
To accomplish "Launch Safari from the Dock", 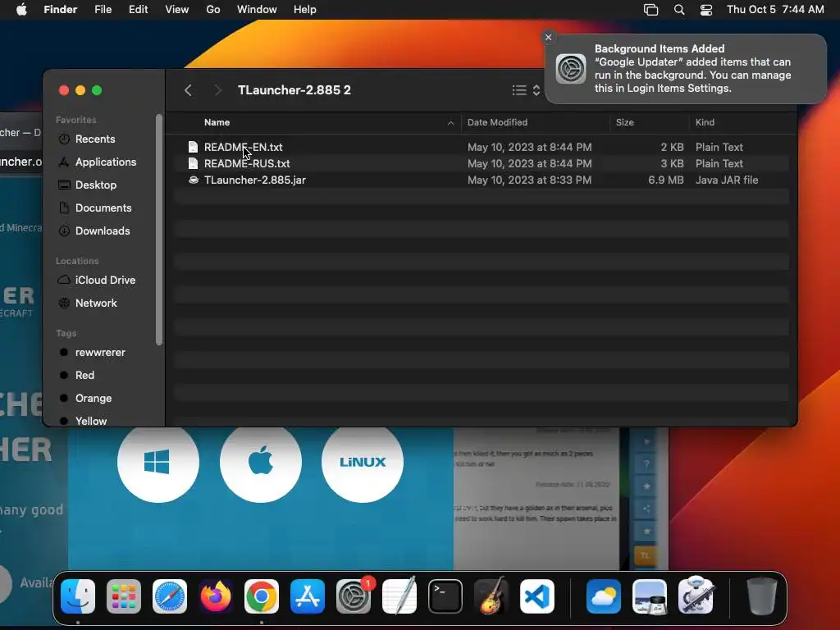I will 170,596.
